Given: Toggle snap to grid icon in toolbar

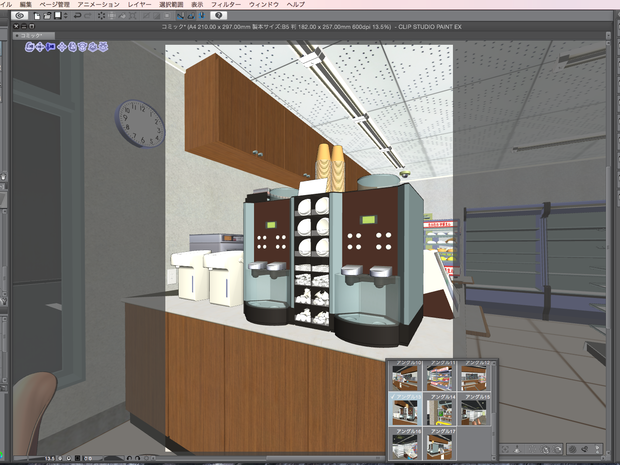Looking at the screenshot, I should (x=202, y=16).
